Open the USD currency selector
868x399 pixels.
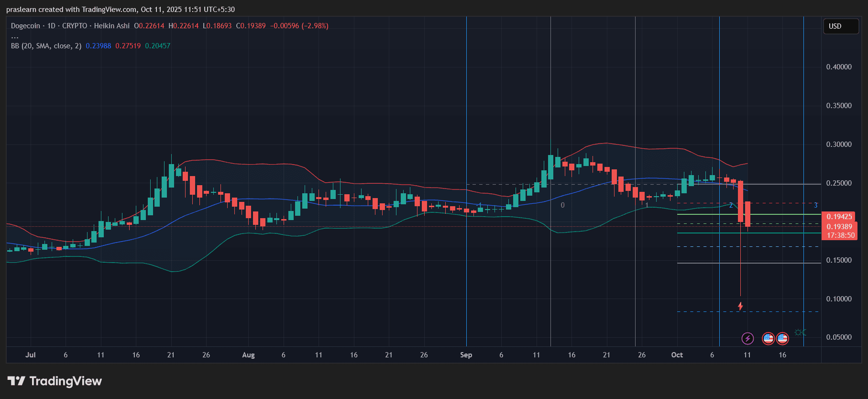(x=840, y=26)
